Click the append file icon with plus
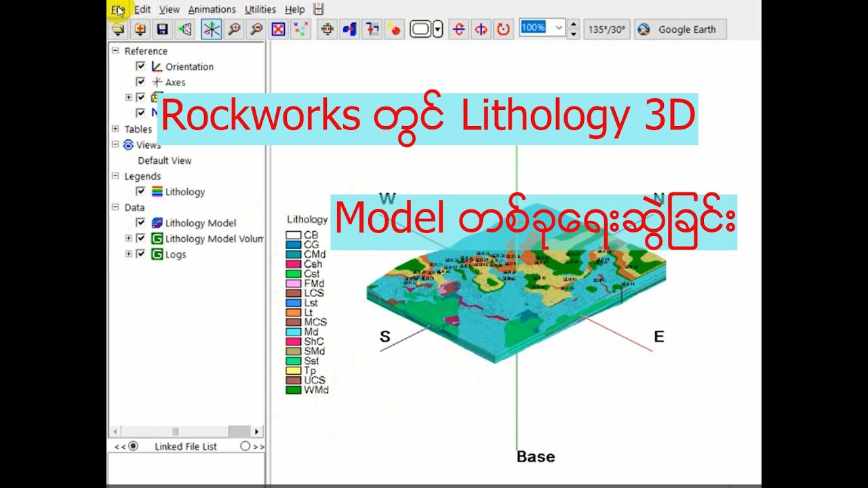The image size is (868, 488). [x=140, y=29]
